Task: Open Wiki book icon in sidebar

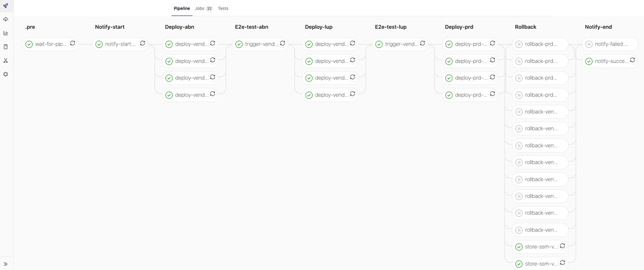Action: click(x=5, y=47)
